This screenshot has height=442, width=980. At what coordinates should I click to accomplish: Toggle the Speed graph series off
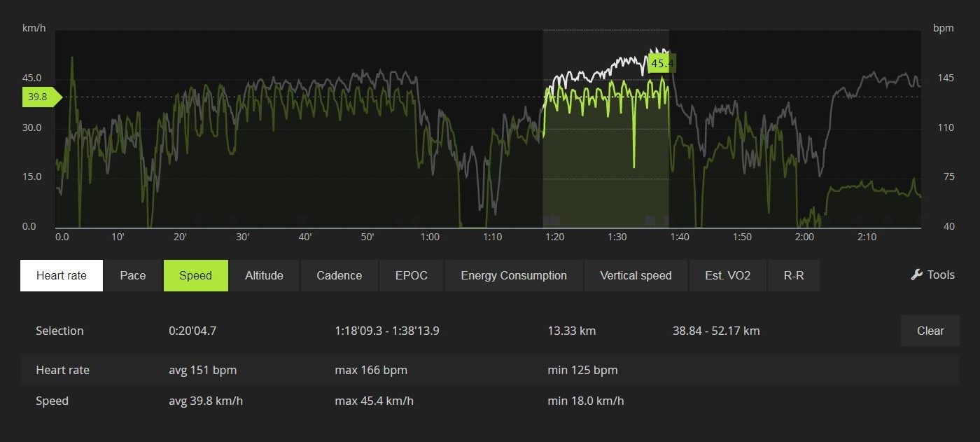(x=195, y=275)
